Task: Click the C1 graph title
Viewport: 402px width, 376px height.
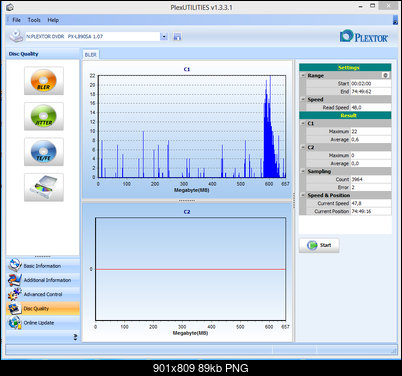Action: click(187, 69)
